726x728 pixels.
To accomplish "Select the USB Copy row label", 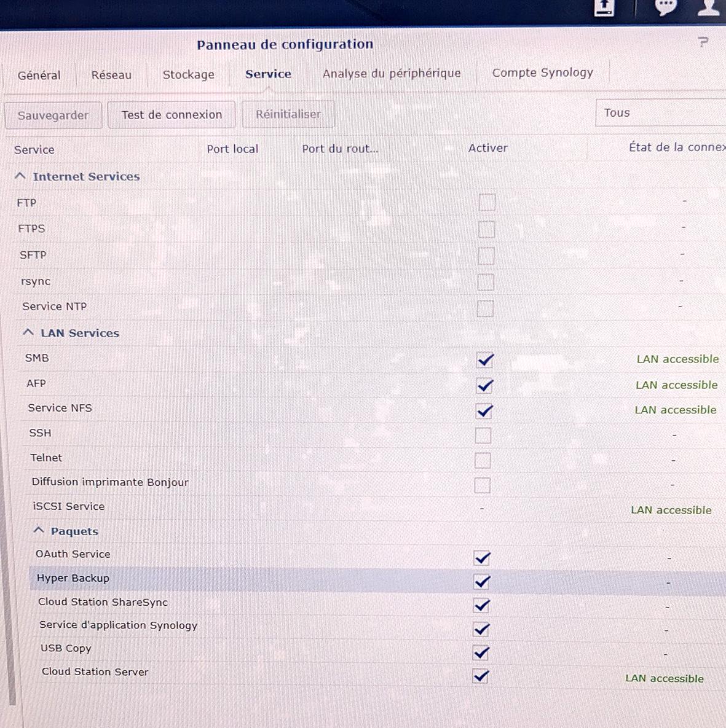I will coord(66,648).
